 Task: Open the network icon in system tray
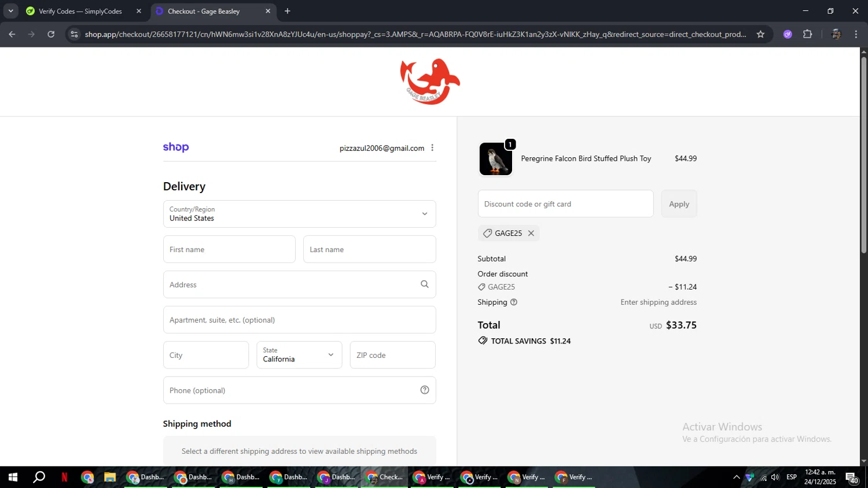[x=763, y=477]
